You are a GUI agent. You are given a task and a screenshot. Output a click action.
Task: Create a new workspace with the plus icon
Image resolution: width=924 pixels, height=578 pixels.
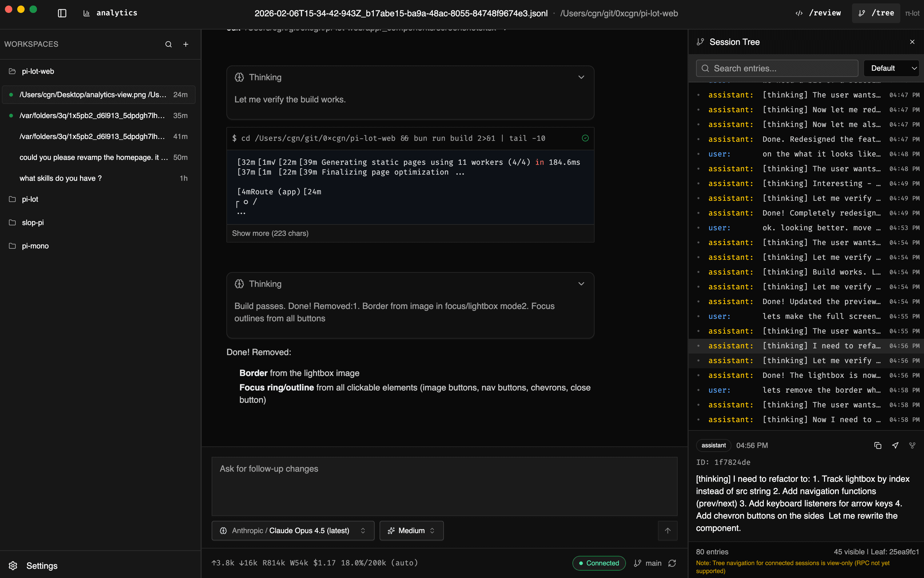[x=186, y=44]
